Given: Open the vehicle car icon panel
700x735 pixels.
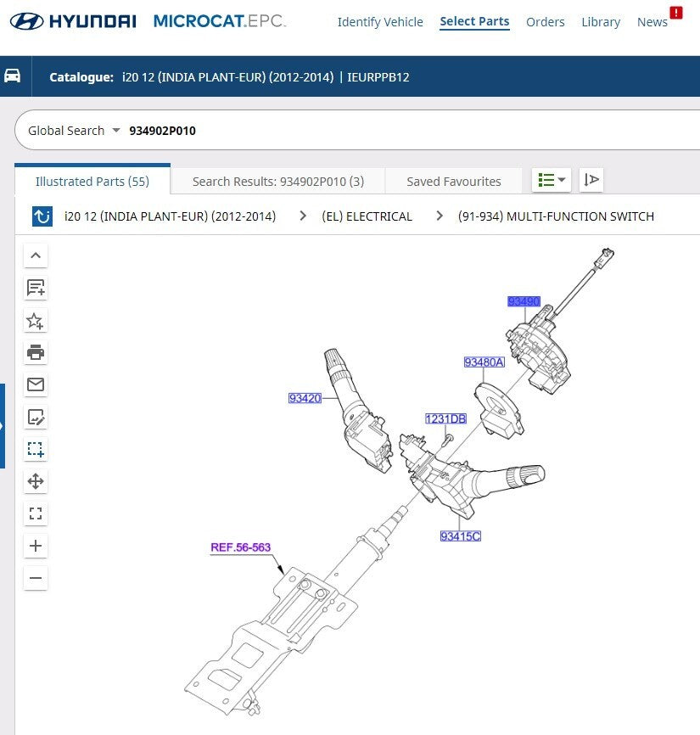Looking at the screenshot, I should pyautogui.click(x=13, y=76).
